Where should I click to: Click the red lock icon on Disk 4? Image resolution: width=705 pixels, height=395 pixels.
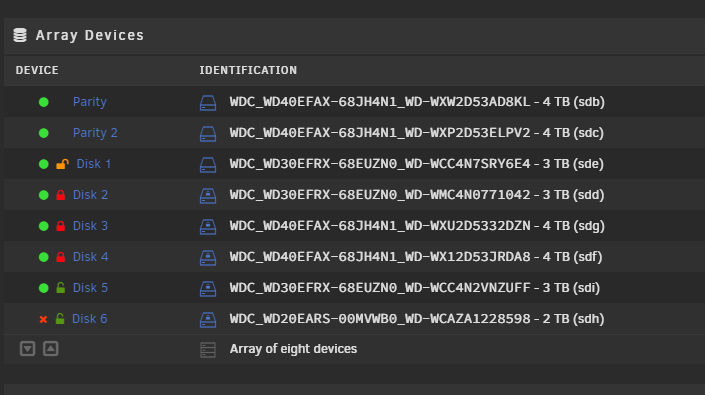click(x=61, y=257)
